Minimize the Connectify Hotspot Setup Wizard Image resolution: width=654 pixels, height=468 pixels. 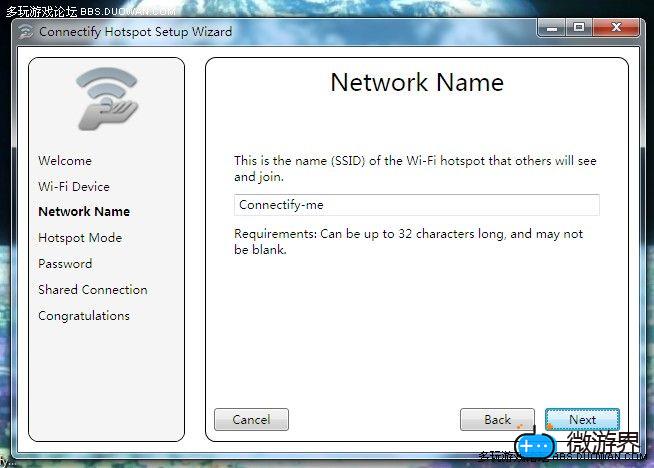(x=552, y=28)
